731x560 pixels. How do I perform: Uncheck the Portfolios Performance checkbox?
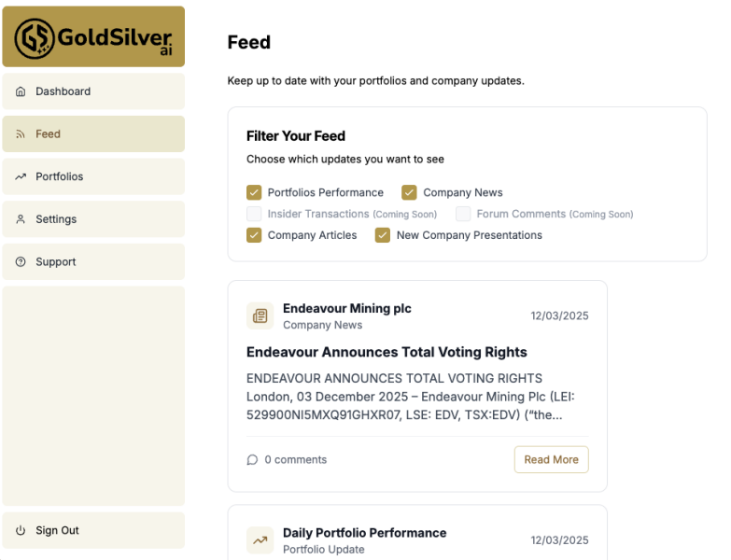[254, 192]
